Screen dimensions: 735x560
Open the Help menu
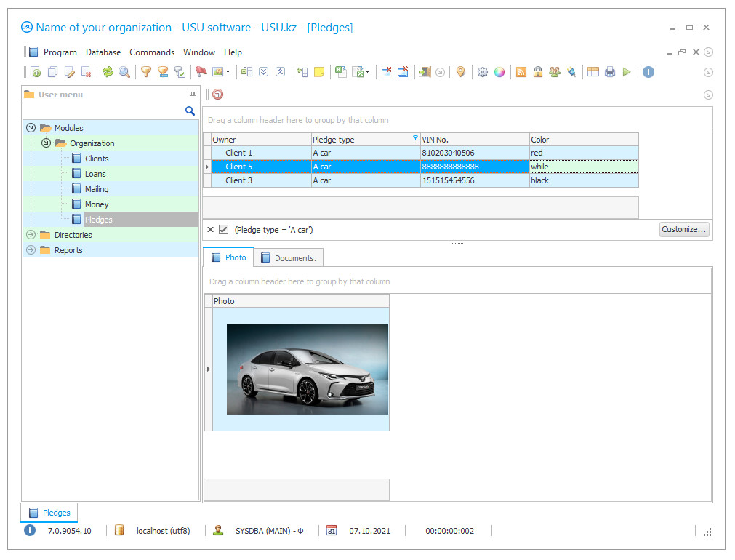pos(233,52)
